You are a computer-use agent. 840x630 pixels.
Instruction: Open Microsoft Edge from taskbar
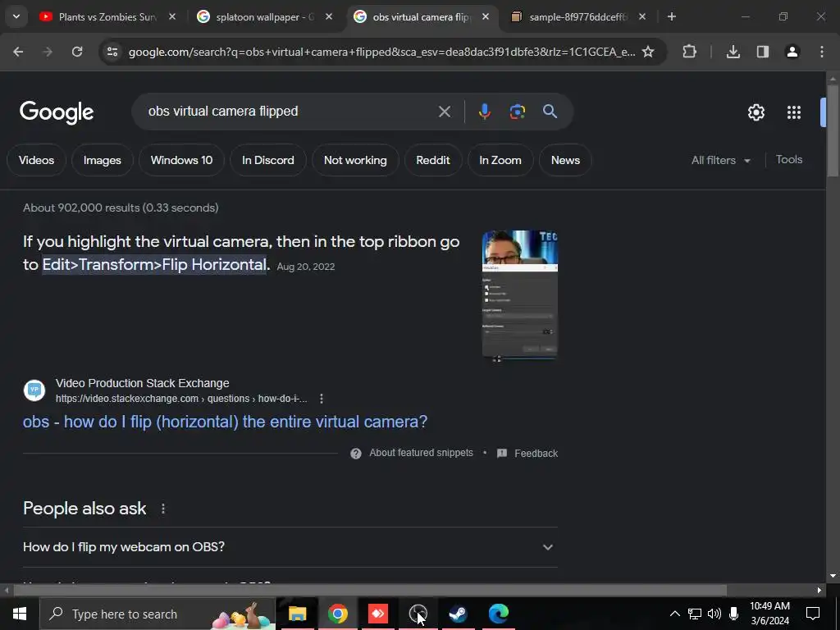click(498, 614)
